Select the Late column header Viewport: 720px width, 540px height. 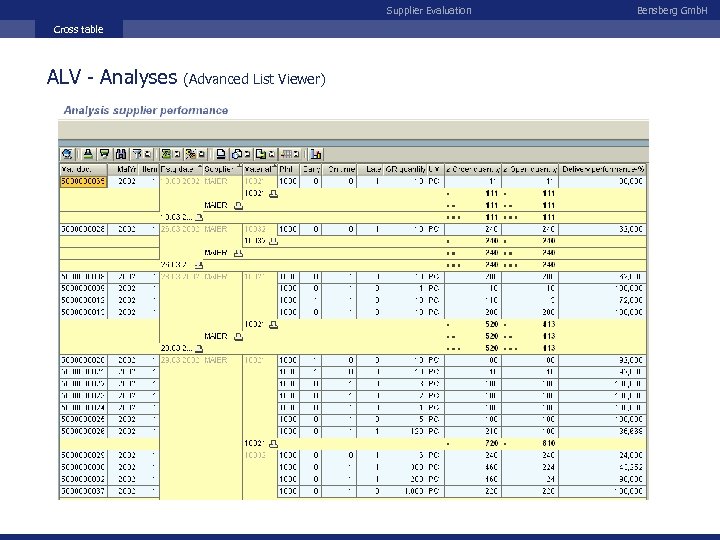click(370, 169)
